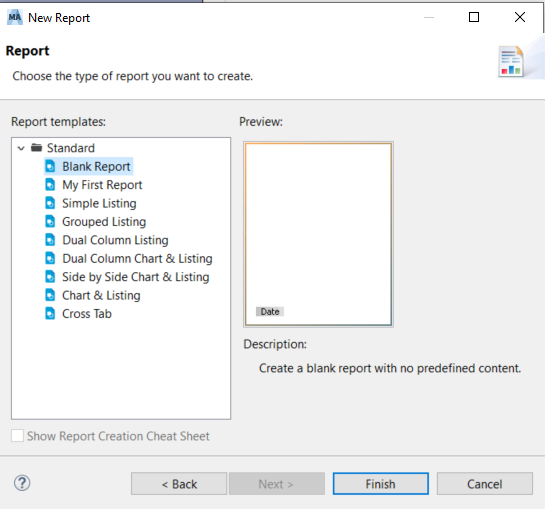Click the Side by Side Chart & Listing icon
Viewport: 545px width, 509px height.
(x=50, y=277)
